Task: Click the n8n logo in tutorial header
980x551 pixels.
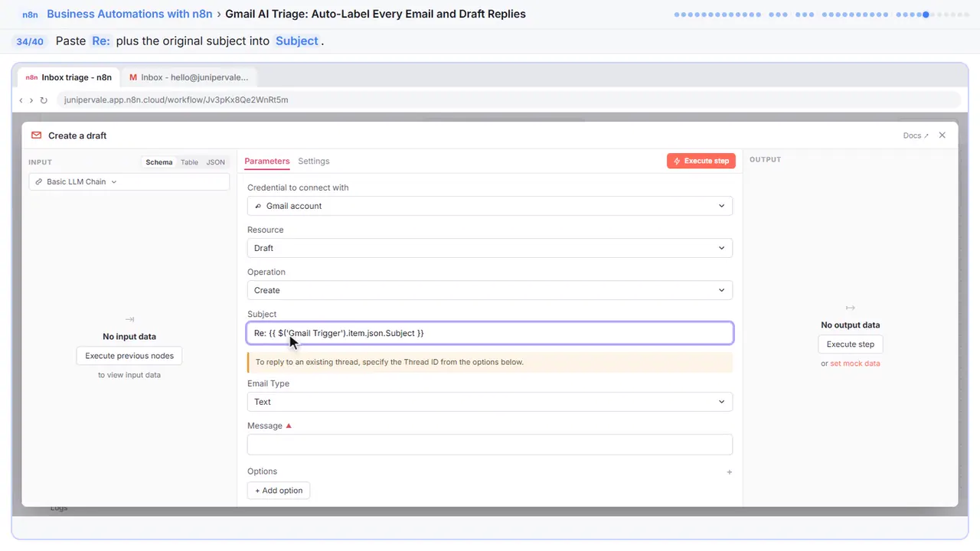Action: [30, 15]
